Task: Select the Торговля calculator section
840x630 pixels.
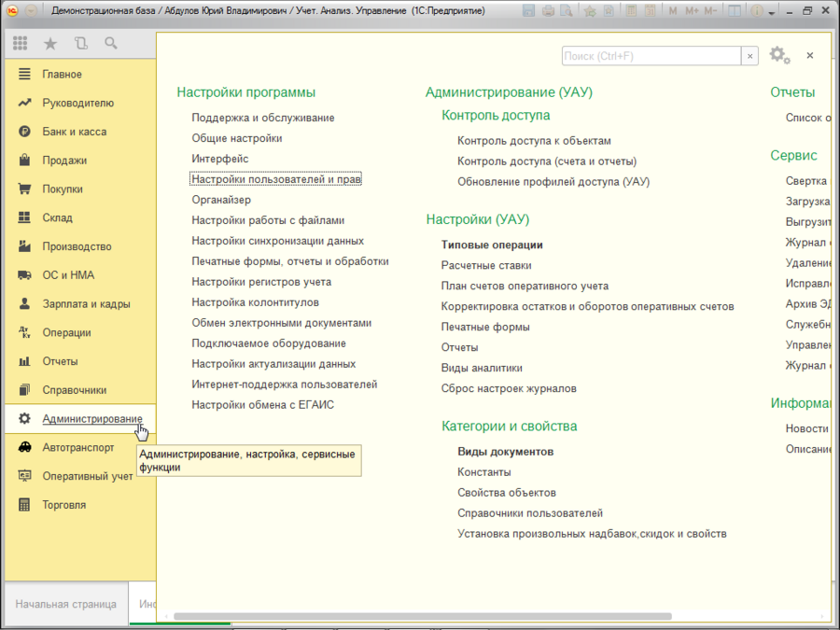Action: coord(63,505)
